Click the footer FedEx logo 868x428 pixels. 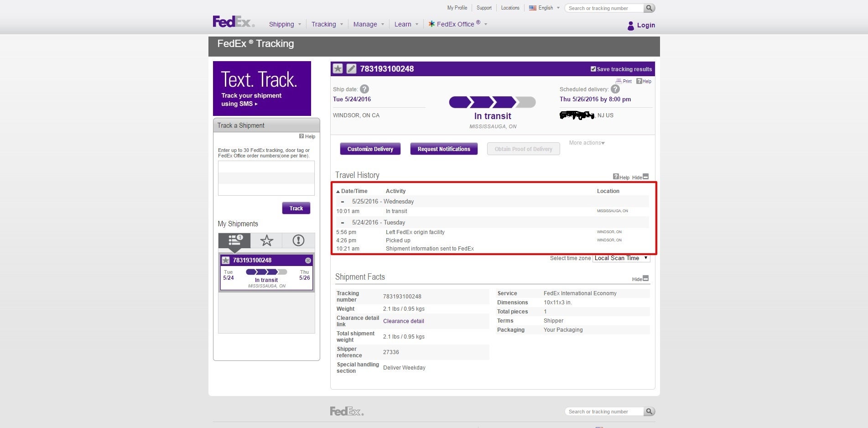click(347, 412)
